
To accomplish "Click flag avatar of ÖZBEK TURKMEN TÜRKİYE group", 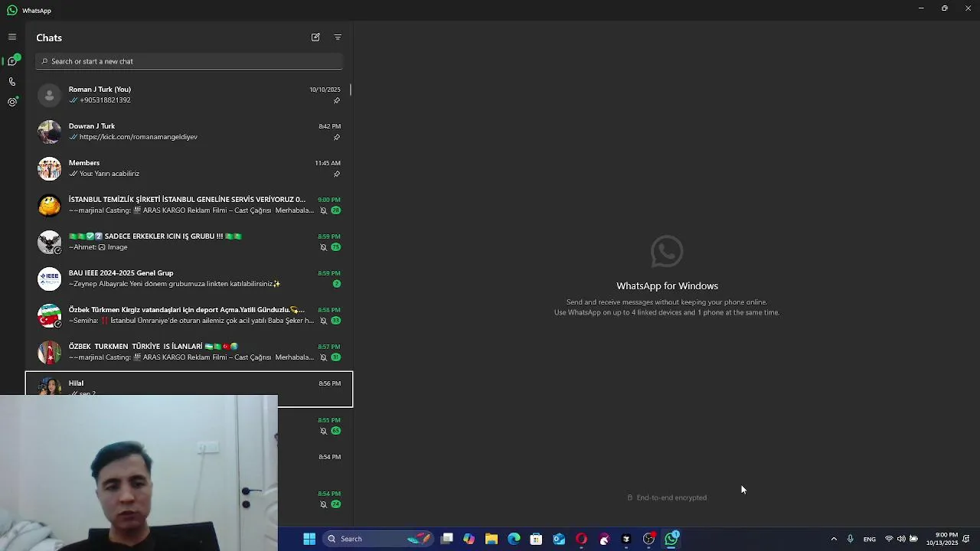I will coord(49,352).
